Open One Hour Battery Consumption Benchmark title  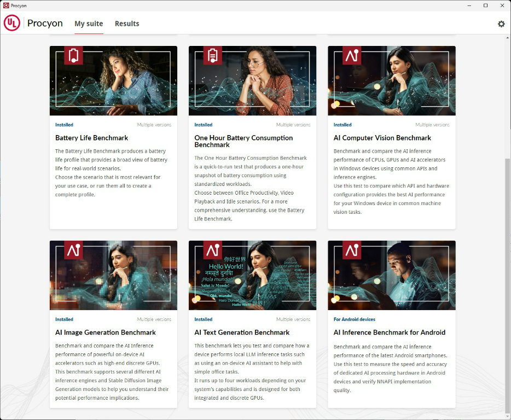pyautogui.click(x=244, y=141)
